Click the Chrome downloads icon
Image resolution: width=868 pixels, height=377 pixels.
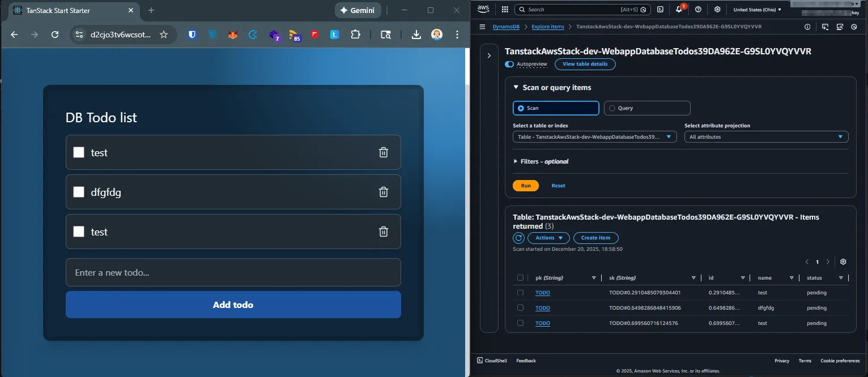point(416,35)
